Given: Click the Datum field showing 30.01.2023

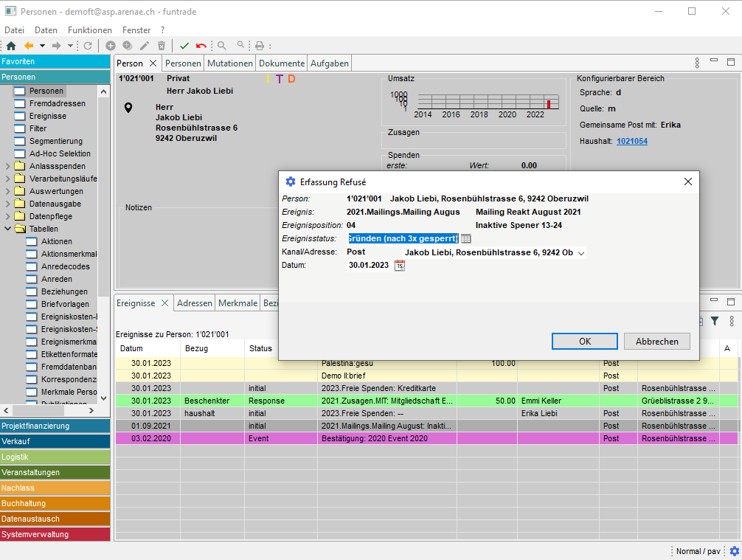Looking at the screenshot, I should coord(369,266).
